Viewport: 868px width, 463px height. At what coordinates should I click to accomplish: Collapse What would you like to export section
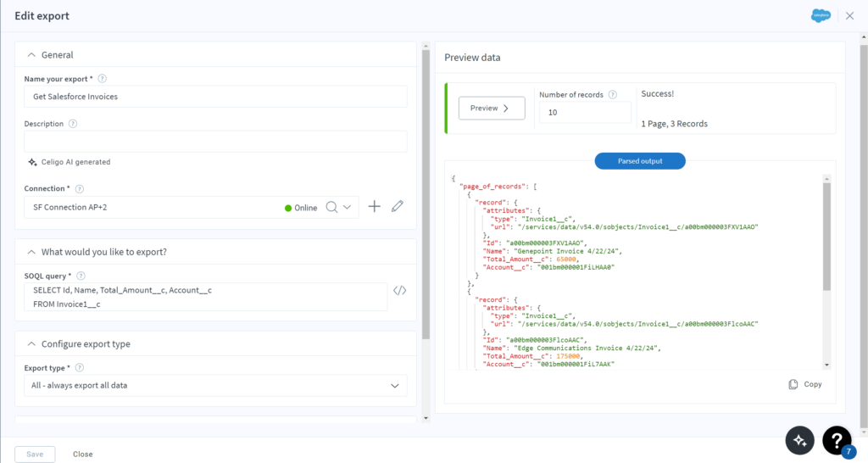pyautogui.click(x=31, y=252)
